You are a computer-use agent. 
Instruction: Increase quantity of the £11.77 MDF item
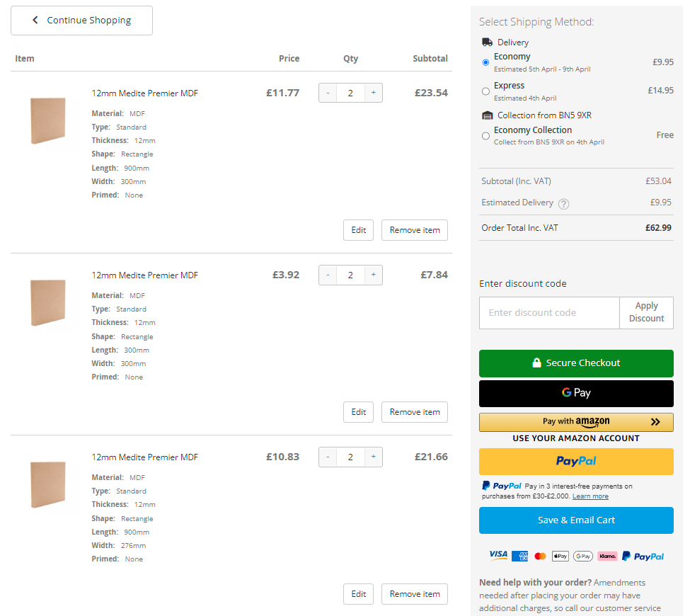373,93
